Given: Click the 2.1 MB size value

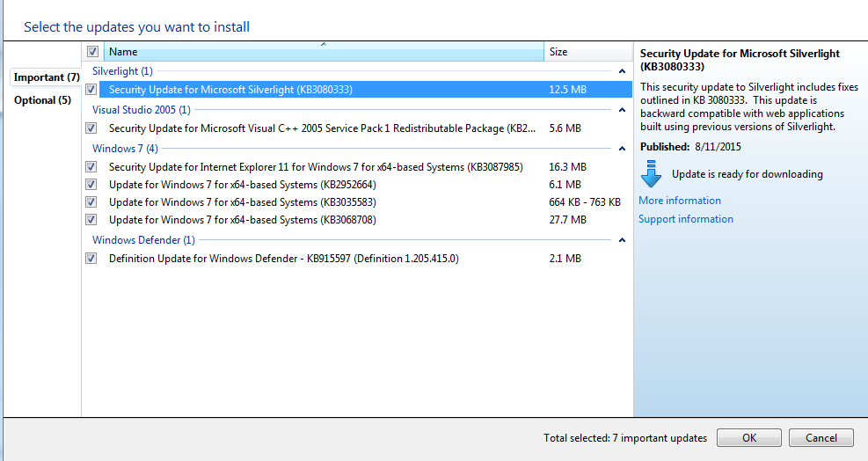Looking at the screenshot, I should (x=565, y=258).
